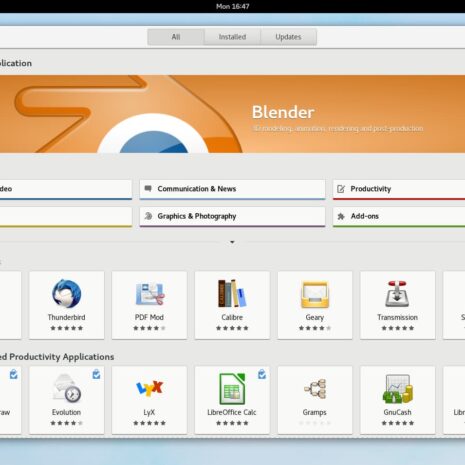Image resolution: width=465 pixels, height=465 pixels.
Task: Click the Productivity pencil icon
Action: (341, 189)
